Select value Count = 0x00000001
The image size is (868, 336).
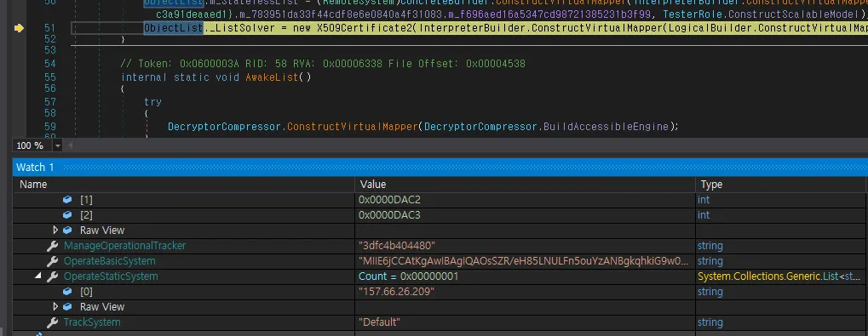point(409,276)
